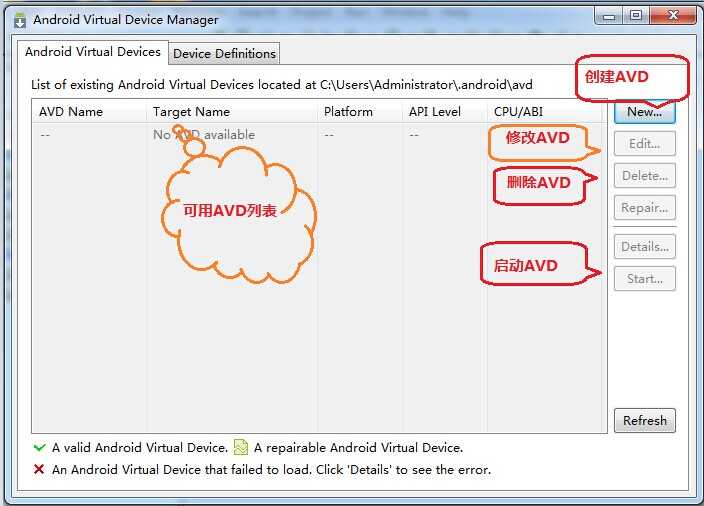Click the Platform column header
This screenshot has width=704, height=506.
(360, 111)
